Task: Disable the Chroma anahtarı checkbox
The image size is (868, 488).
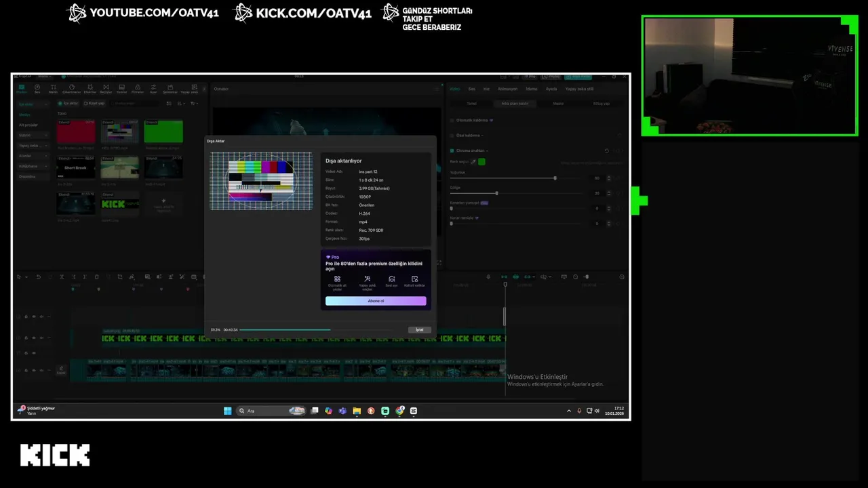Action: click(452, 150)
